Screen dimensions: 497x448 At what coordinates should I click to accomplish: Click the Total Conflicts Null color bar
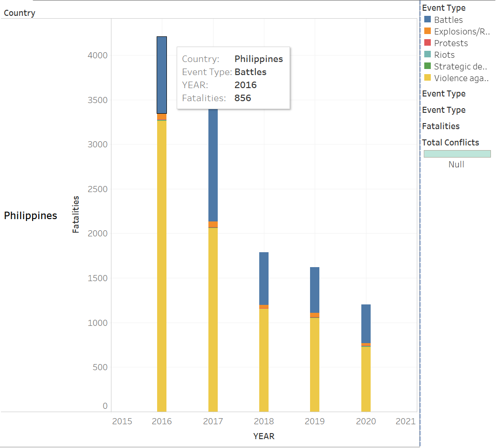457,154
